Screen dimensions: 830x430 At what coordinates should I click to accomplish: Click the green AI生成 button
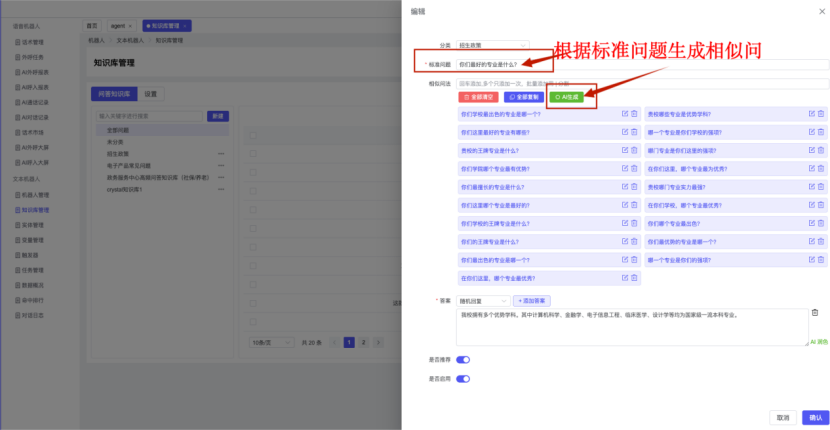pos(566,97)
